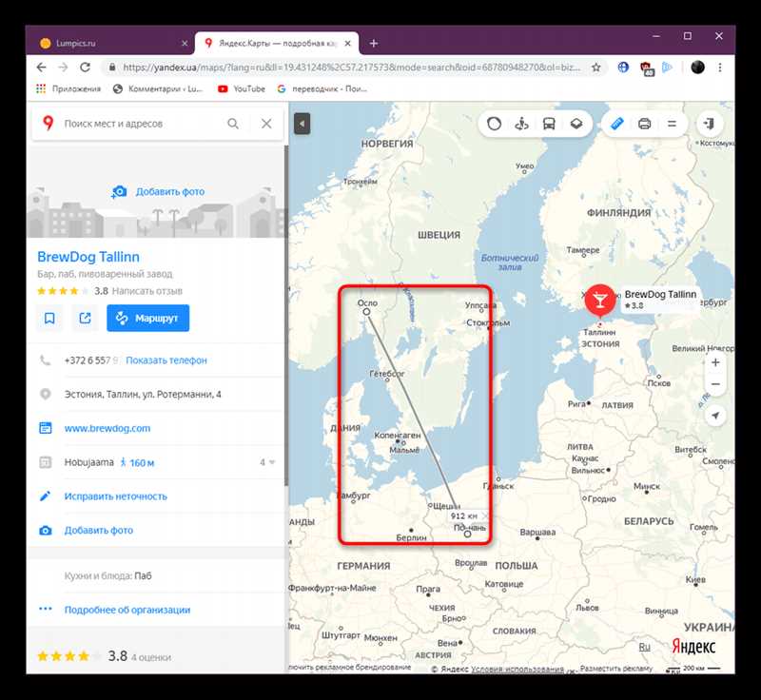Expand the Hobujaama stops dropdown arrow
761x700 pixels.
[271, 462]
